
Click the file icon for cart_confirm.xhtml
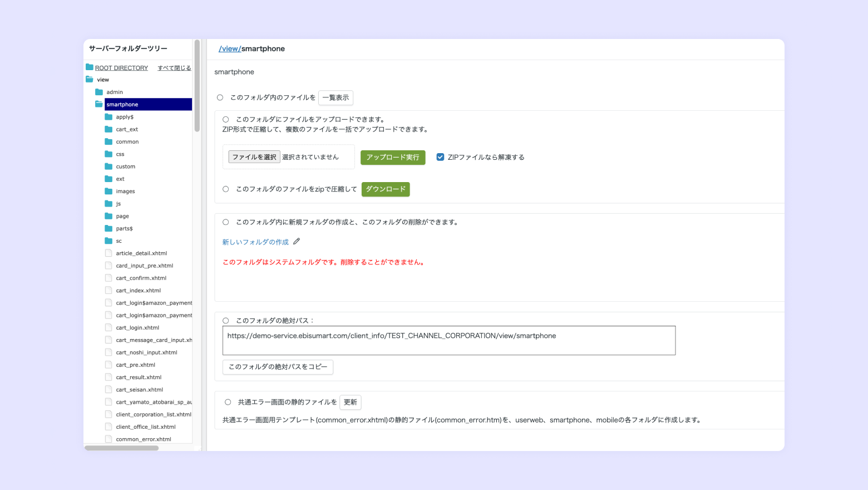(108, 278)
